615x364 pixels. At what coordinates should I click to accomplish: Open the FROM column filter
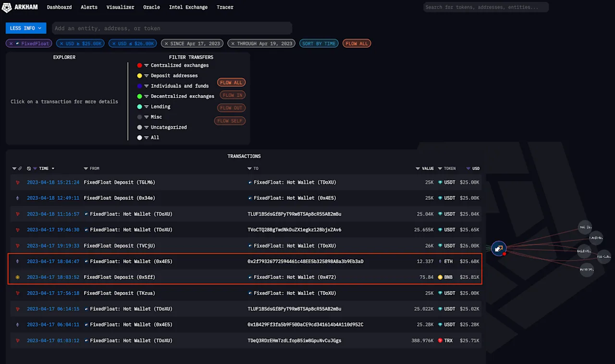point(86,169)
